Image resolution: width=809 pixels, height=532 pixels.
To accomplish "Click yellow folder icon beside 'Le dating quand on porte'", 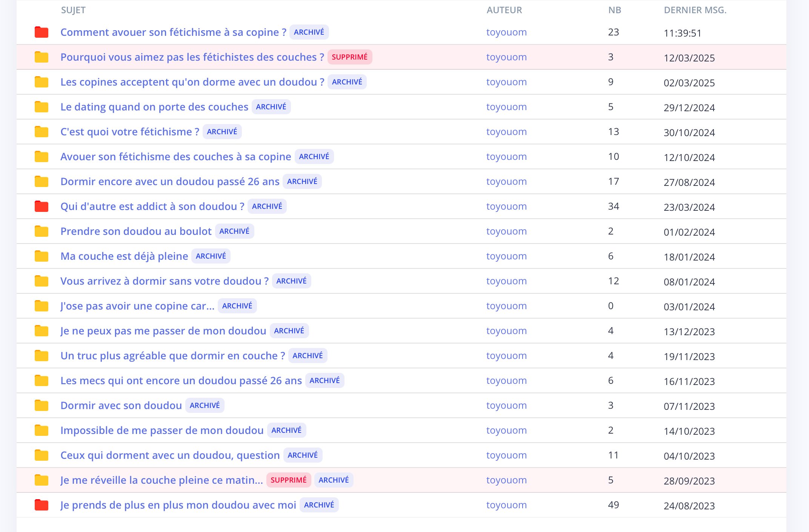I will click(42, 107).
